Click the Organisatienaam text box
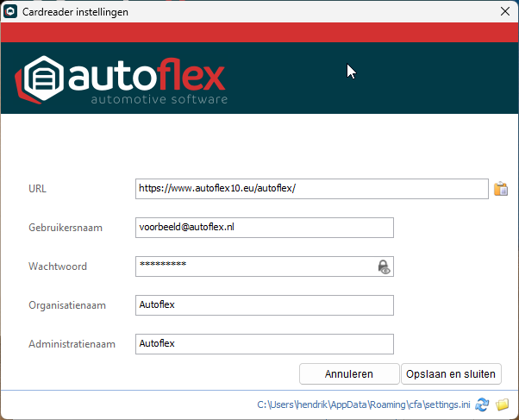Image resolution: width=519 pixels, height=420 pixels. (264, 305)
